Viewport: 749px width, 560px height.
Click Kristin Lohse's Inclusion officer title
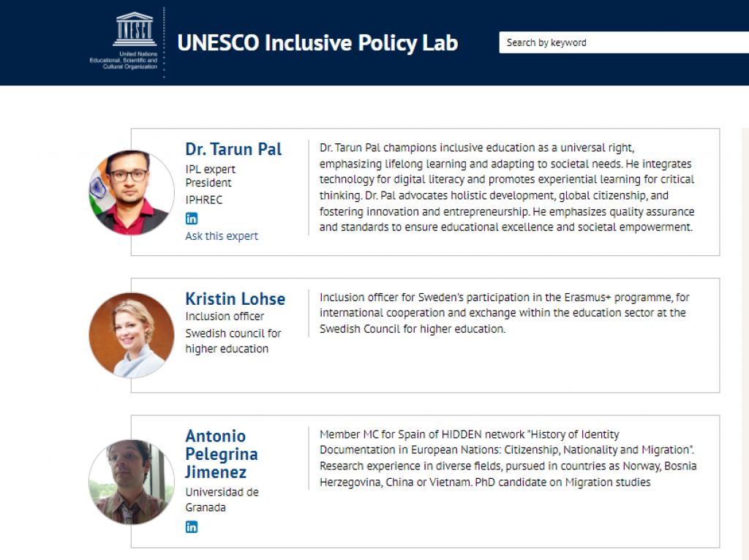point(225,317)
